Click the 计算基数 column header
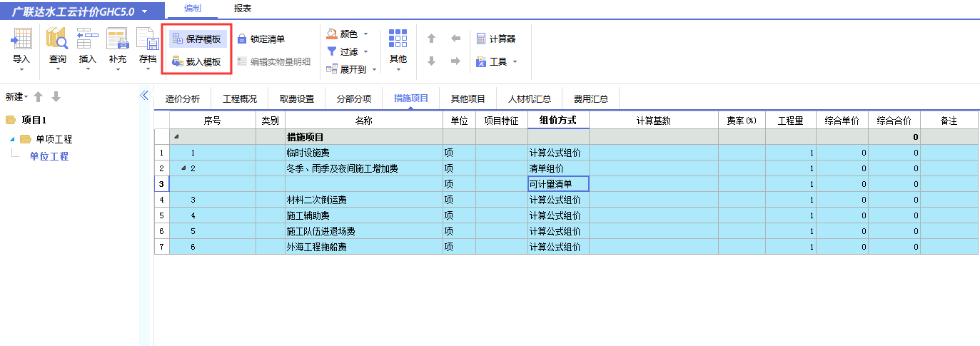Viewport: 980px width, 346px height. (653, 121)
